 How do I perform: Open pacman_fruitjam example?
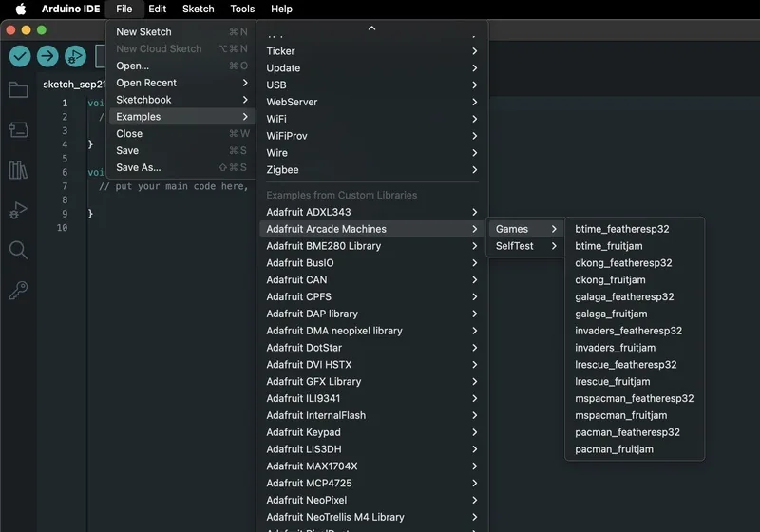(x=635, y=449)
